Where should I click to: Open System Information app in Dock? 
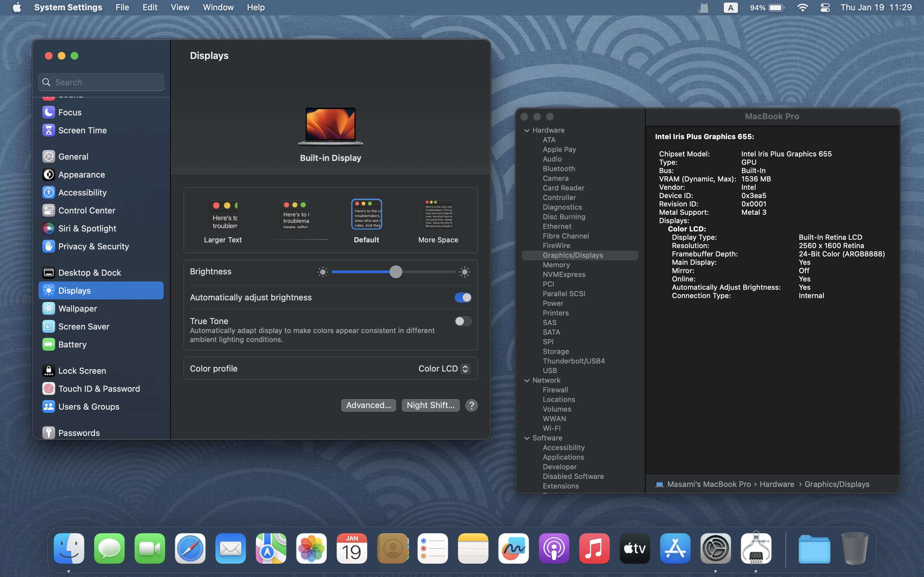pyautogui.click(x=756, y=548)
